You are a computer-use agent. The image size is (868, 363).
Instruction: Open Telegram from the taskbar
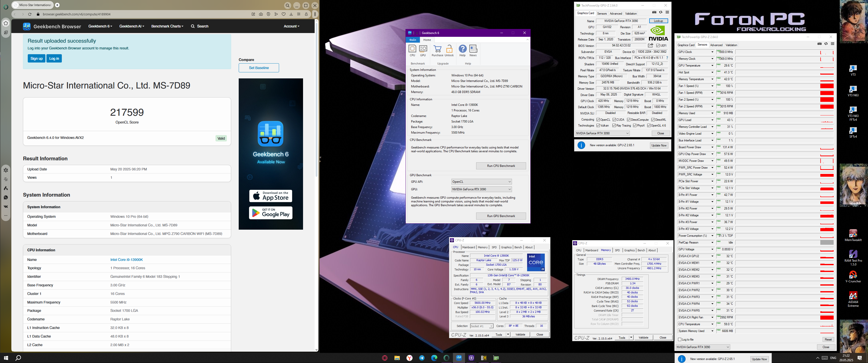click(422, 358)
